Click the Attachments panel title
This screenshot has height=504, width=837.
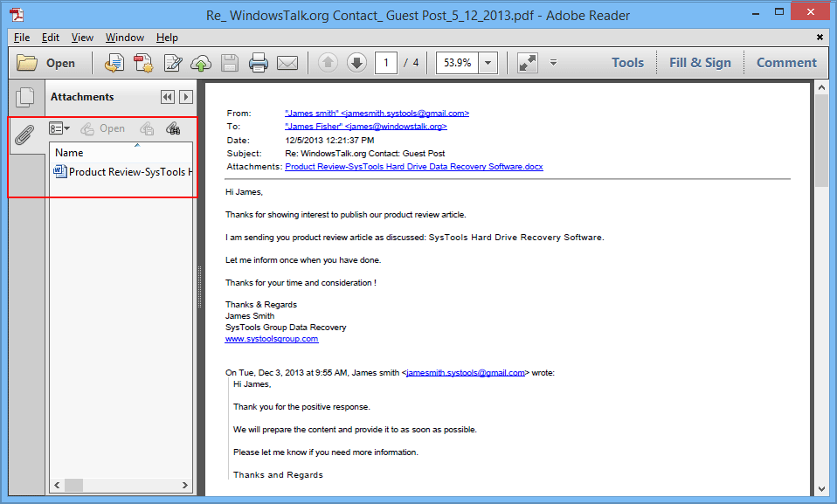point(82,97)
